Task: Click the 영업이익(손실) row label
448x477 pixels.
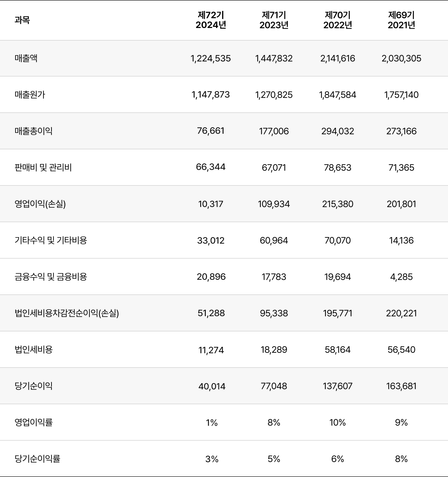Action: point(40,204)
